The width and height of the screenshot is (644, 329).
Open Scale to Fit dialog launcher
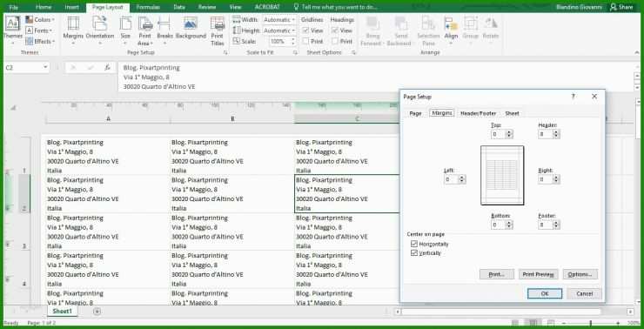click(x=295, y=52)
